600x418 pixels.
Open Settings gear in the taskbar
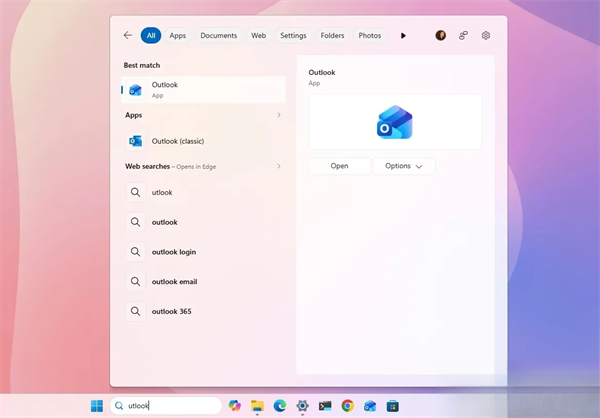pos(302,406)
